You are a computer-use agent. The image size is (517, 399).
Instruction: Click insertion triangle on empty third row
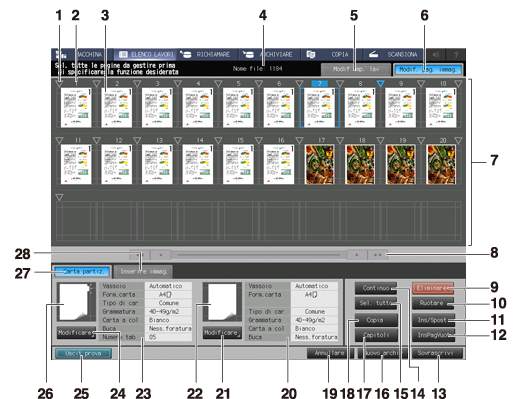coord(59,198)
